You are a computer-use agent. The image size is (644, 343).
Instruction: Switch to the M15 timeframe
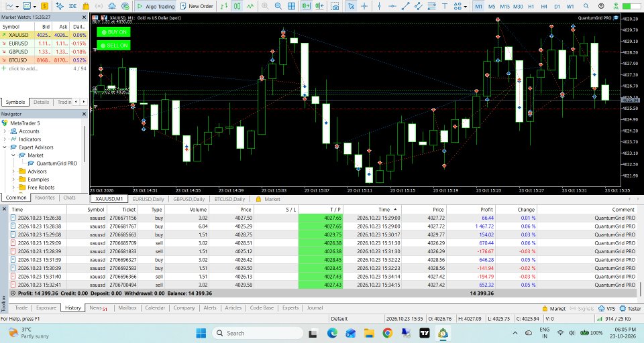(x=504, y=7)
